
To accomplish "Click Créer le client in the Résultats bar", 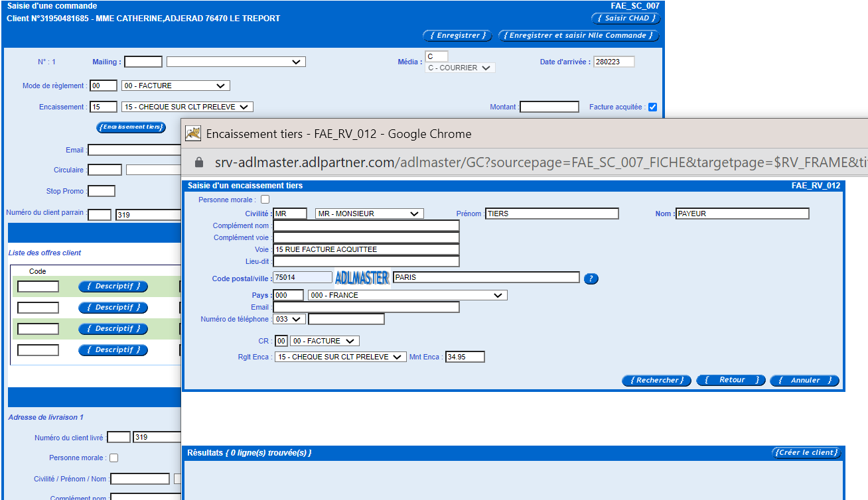I will point(806,453).
